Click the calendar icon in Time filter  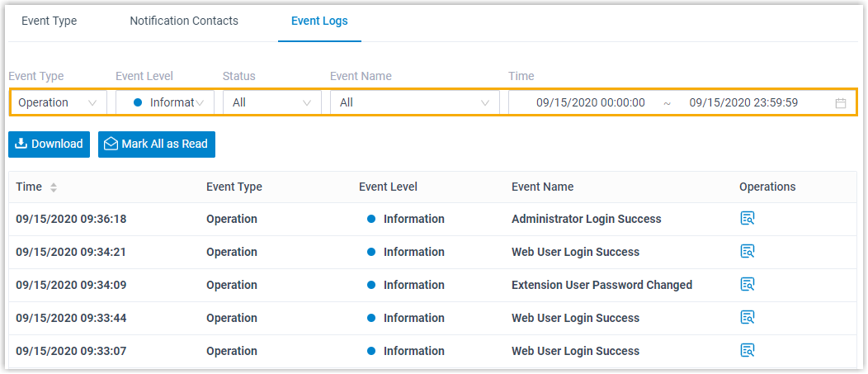click(841, 103)
